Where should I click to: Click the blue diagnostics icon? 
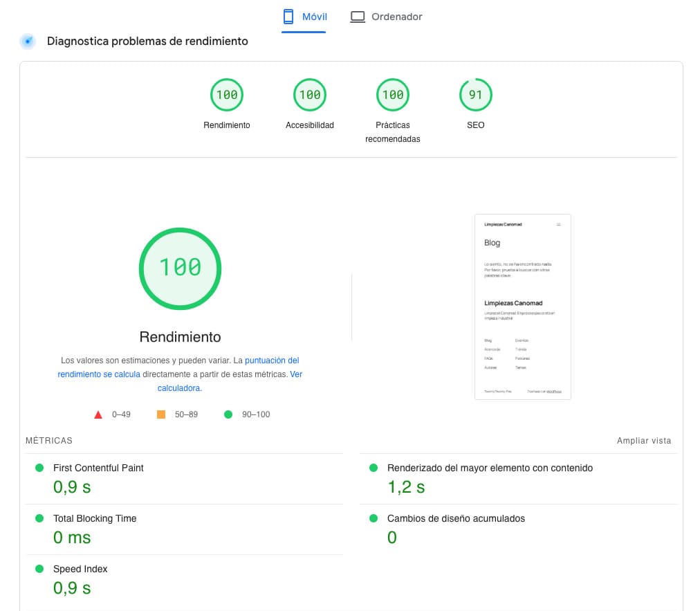(x=28, y=42)
